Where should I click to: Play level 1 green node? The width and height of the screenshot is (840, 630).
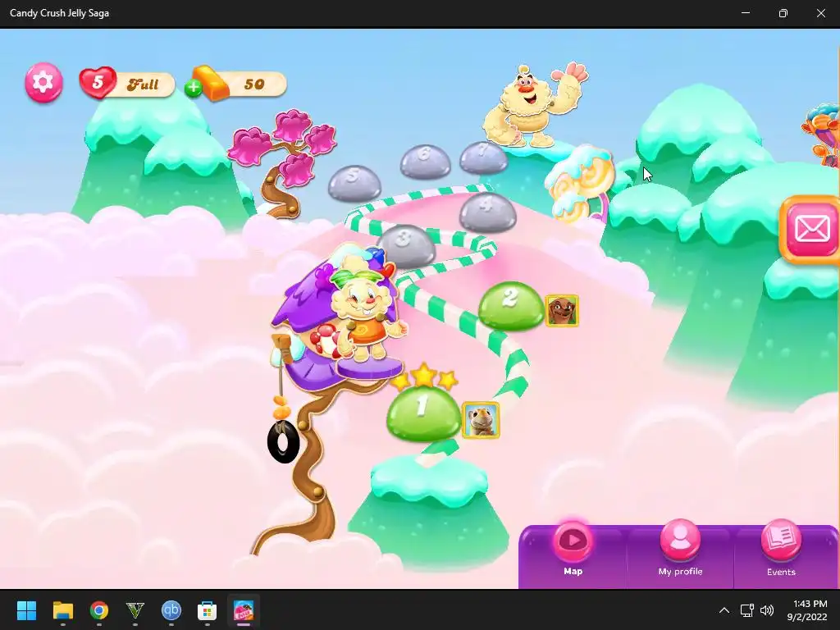(423, 413)
